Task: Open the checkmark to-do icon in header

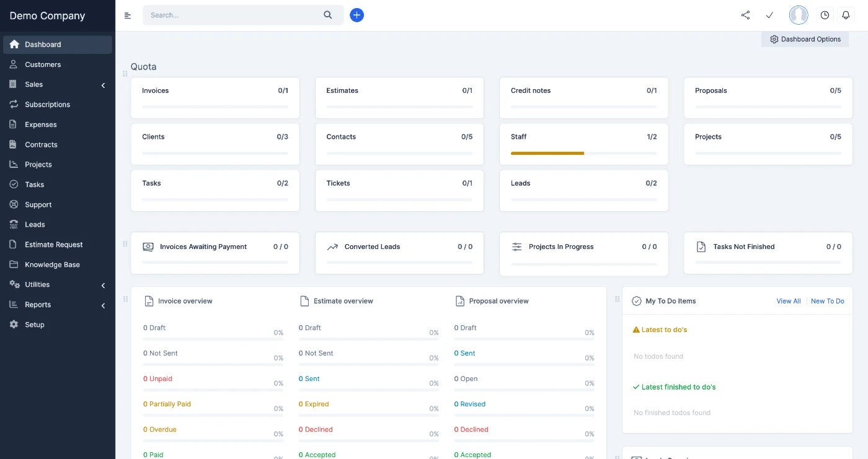Action: point(769,15)
